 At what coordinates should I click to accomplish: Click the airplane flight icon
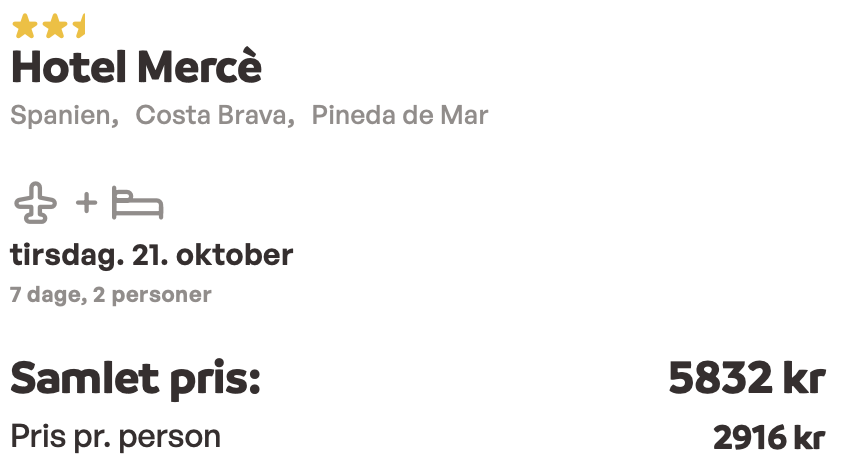(x=35, y=203)
